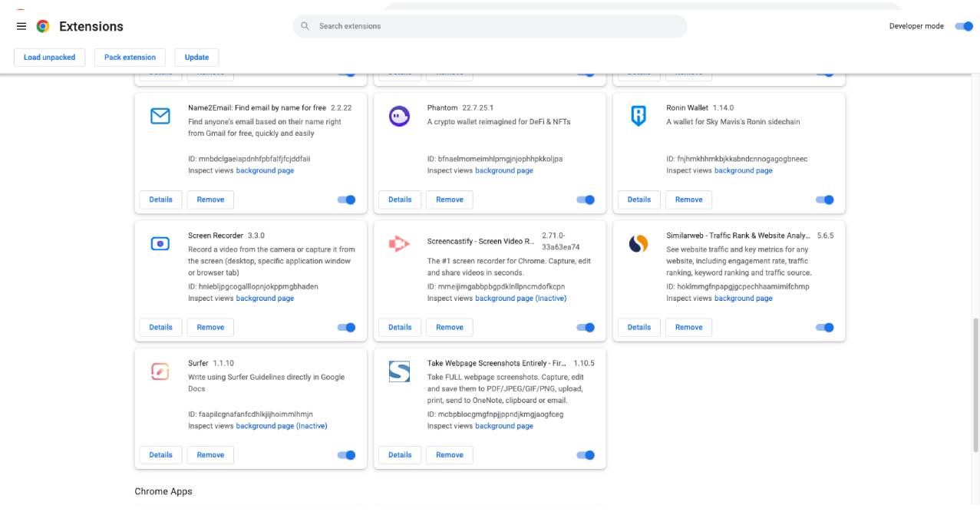Open Ronin Wallet background page link
980x515 pixels.
pyautogui.click(x=744, y=170)
